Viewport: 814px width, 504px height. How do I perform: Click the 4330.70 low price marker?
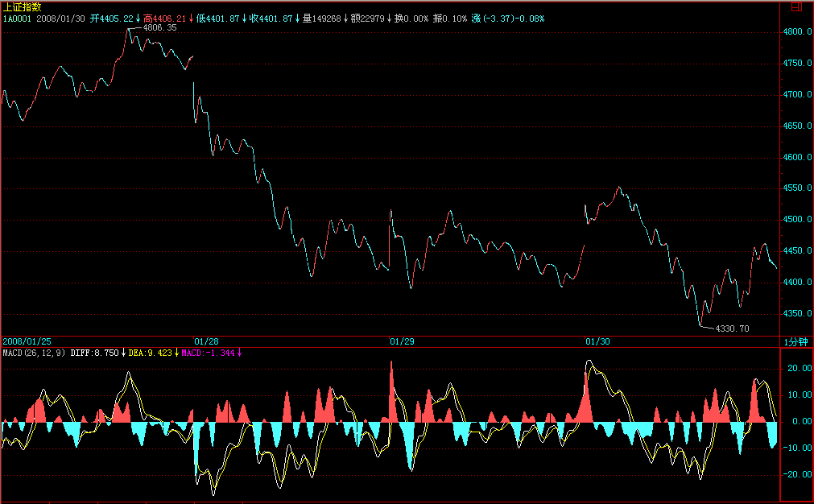tap(732, 328)
